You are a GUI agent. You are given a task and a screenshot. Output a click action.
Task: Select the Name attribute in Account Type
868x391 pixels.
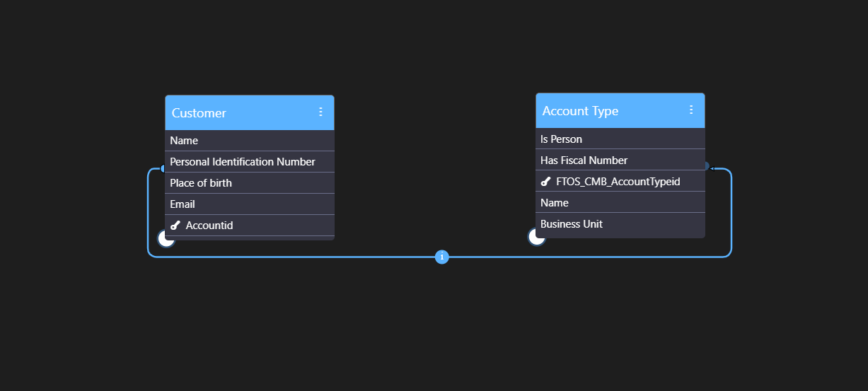[x=620, y=203]
